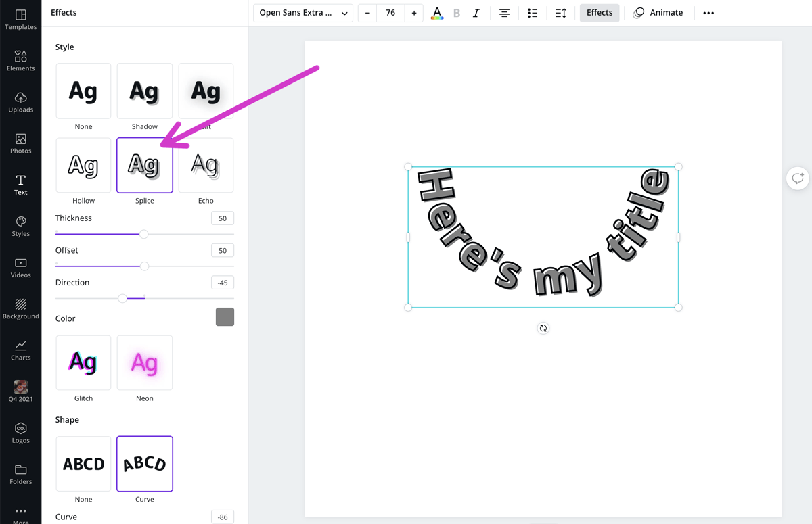Toggle bold formatting
This screenshot has height=524, width=812.
(x=457, y=13)
